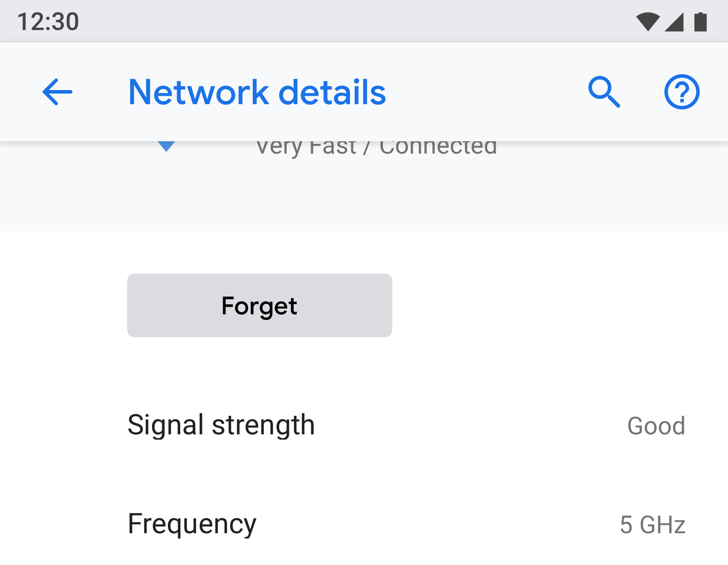The width and height of the screenshot is (728, 565).
Task: Tap the back arrow icon
Action: pos(57,92)
